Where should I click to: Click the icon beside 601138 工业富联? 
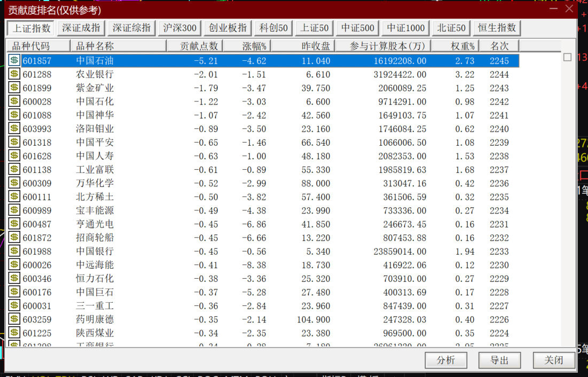click(14, 169)
